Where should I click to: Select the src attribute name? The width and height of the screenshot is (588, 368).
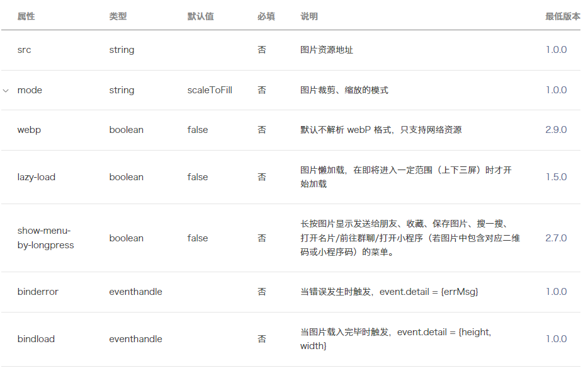click(24, 50)
